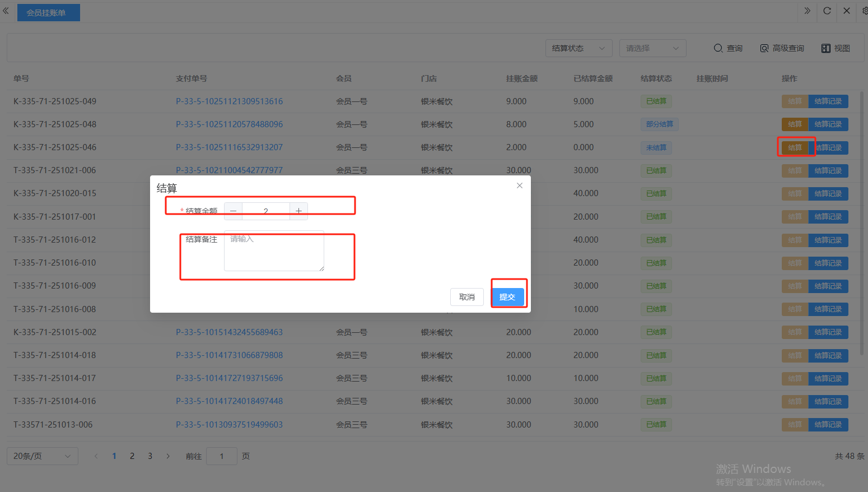Click the collapse sidebar double-chevron icon
This screenshot has width=868, height=492.
(6, 11)
